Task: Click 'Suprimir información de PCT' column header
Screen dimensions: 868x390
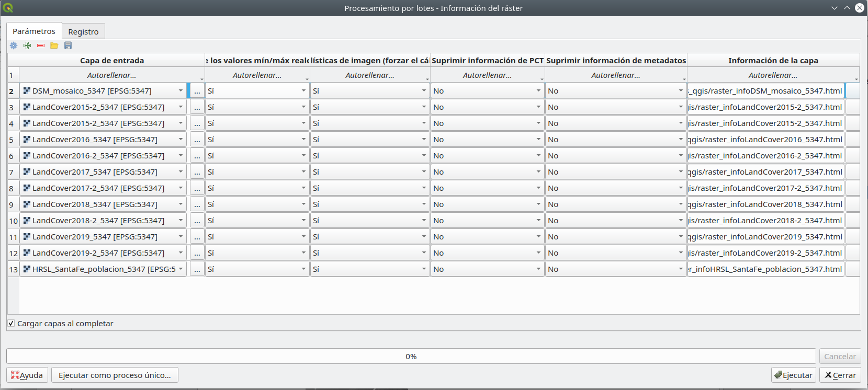Action: coord(487,60)
